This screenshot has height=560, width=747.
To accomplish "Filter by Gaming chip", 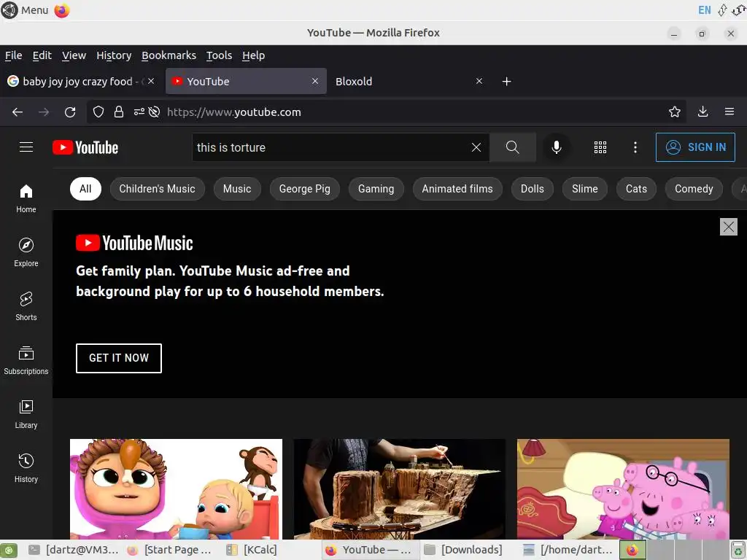I will (x=376, y=189).
